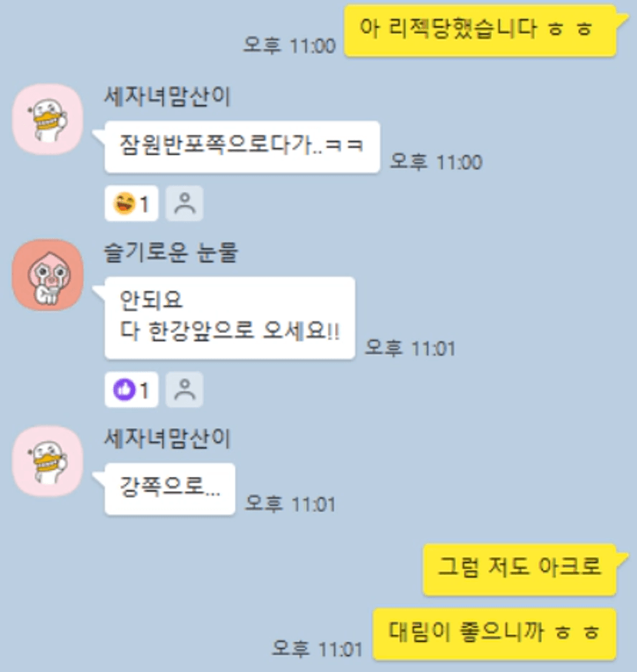Click the laughing emoji reaction count

pos(132,203)
